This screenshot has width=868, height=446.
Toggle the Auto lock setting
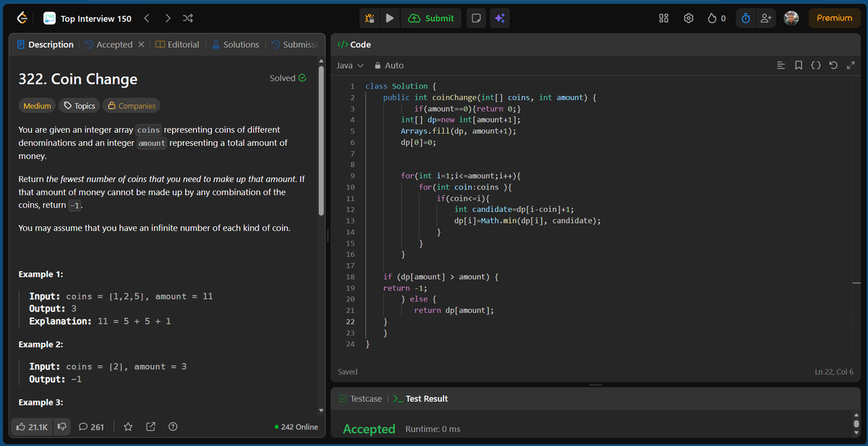pyautogui.click(x=388, y=65)
